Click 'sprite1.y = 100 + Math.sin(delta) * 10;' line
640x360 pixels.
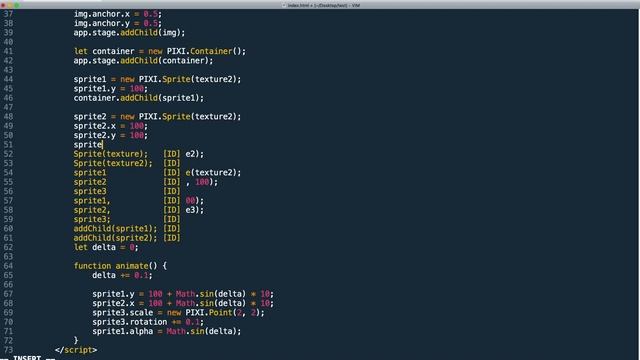[183, 294]
